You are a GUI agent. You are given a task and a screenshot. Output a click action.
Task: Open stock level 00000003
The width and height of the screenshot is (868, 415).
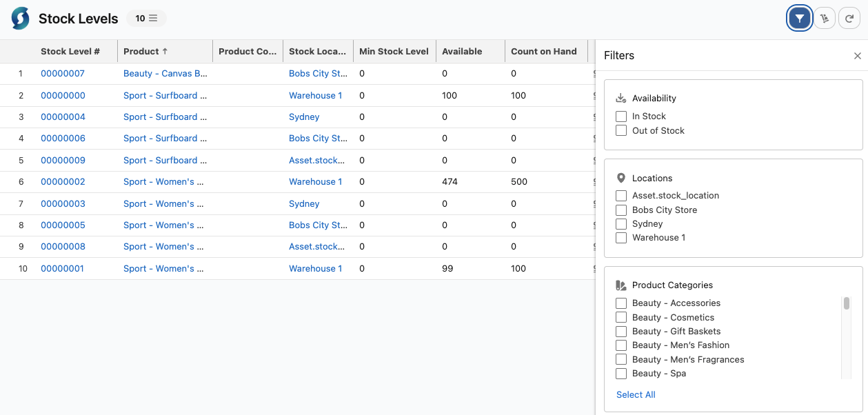63,204
